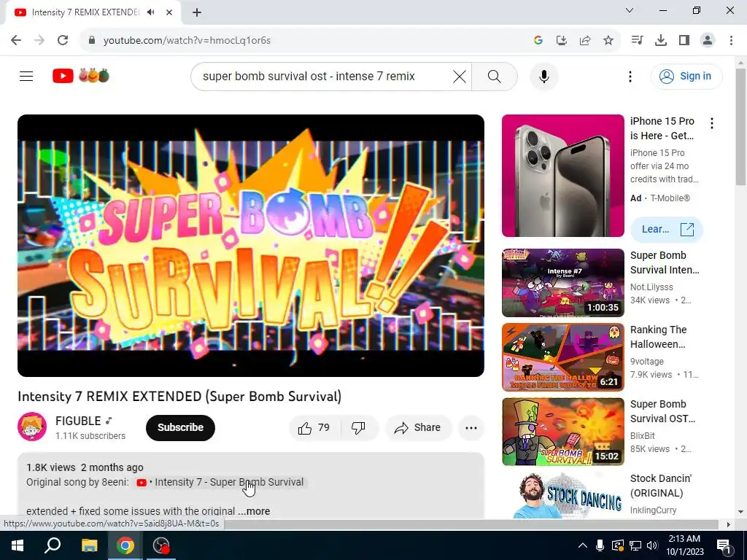The image size is (747, 560).
Task: Open Ranking The Halloween video thumbnail
Action: click(562, 357)
